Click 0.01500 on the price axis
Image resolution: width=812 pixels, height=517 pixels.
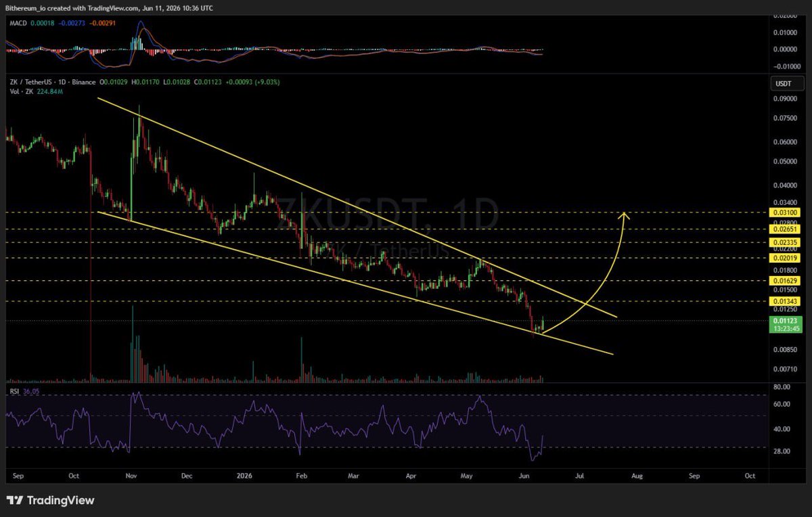pyautogui.click(x=785, y=289)
